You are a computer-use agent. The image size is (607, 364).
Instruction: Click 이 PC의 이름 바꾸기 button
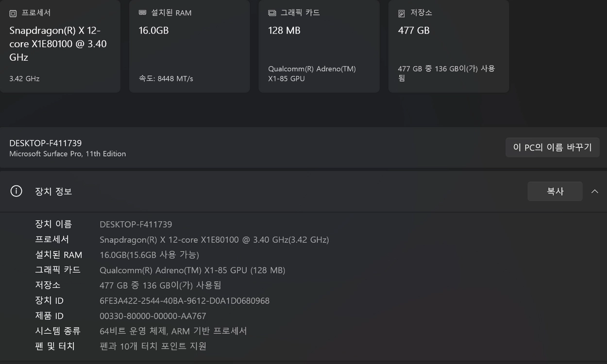[553, 148]
